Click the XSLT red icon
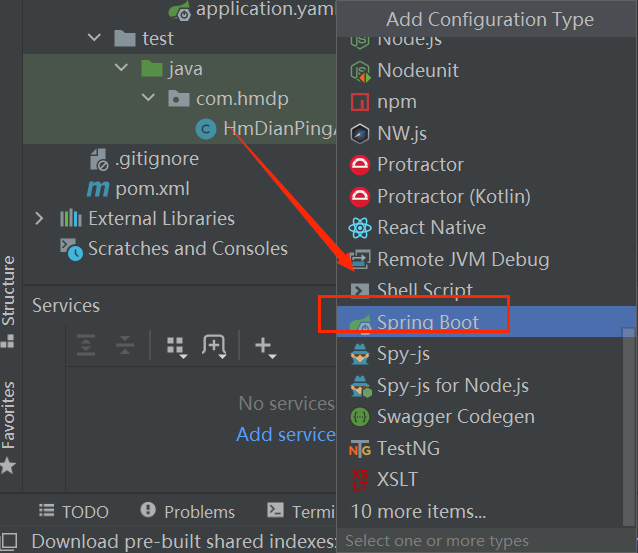Screen dimensions: 638x553 coord(360,480)
